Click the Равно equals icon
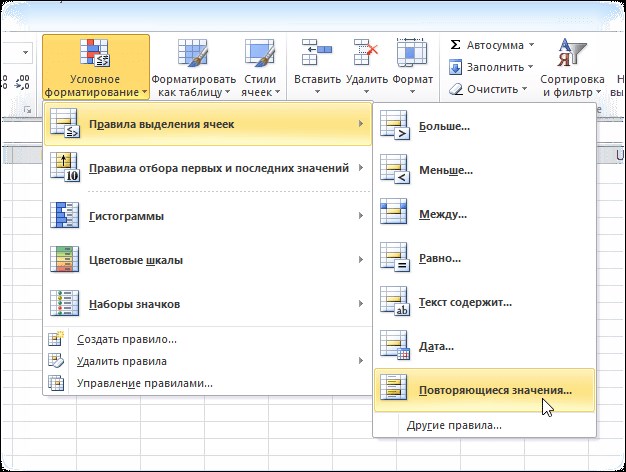The width and height of the screenshot is (626, 472). pyautogui.click(x=394, y=257)
